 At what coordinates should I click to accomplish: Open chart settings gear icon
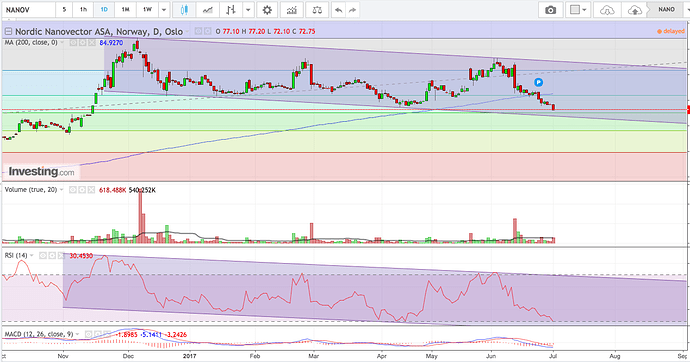click(267, 10)
